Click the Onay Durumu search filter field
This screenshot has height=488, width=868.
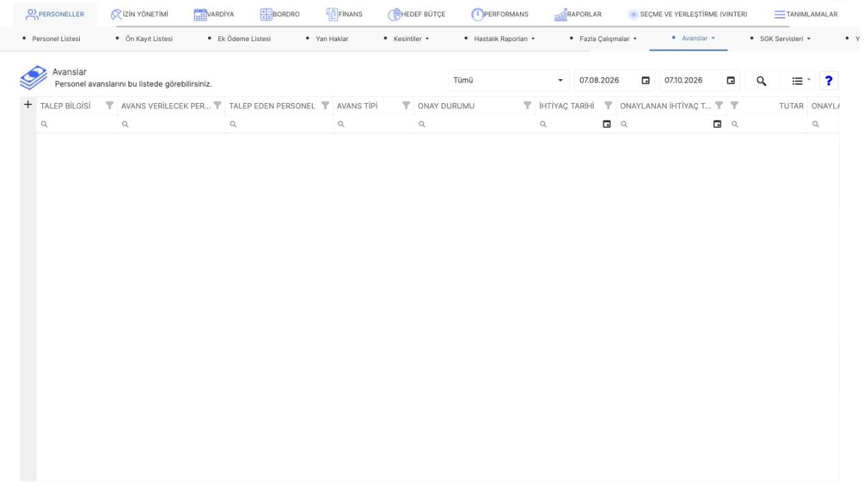click(474, 124)
